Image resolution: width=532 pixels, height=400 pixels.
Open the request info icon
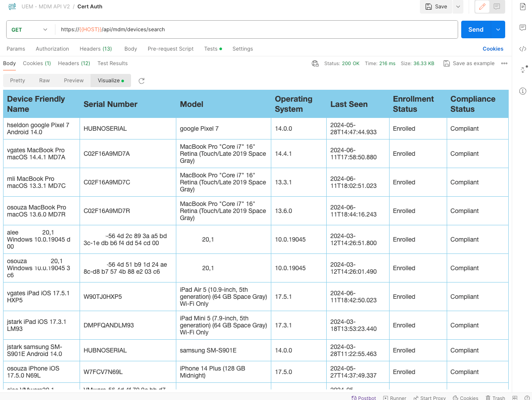523,91
